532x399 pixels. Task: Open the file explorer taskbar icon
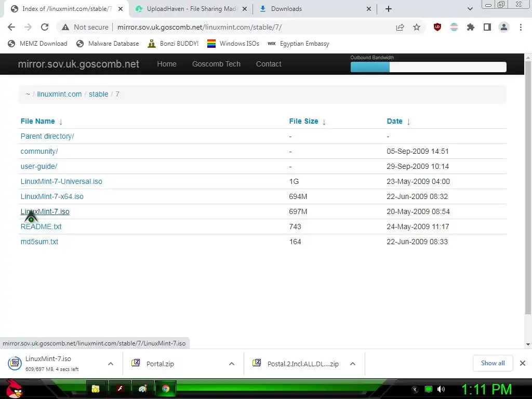96,389
